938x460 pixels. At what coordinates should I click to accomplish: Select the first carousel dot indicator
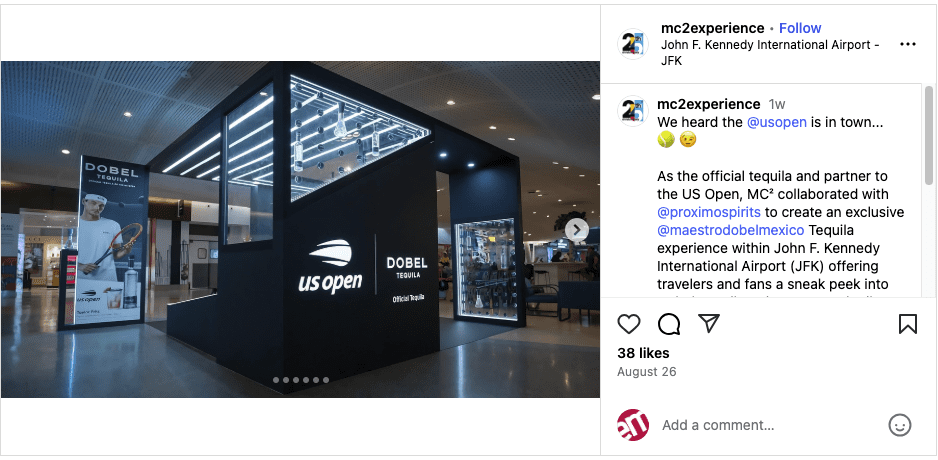pyautogui.click(x=276, y=380)
